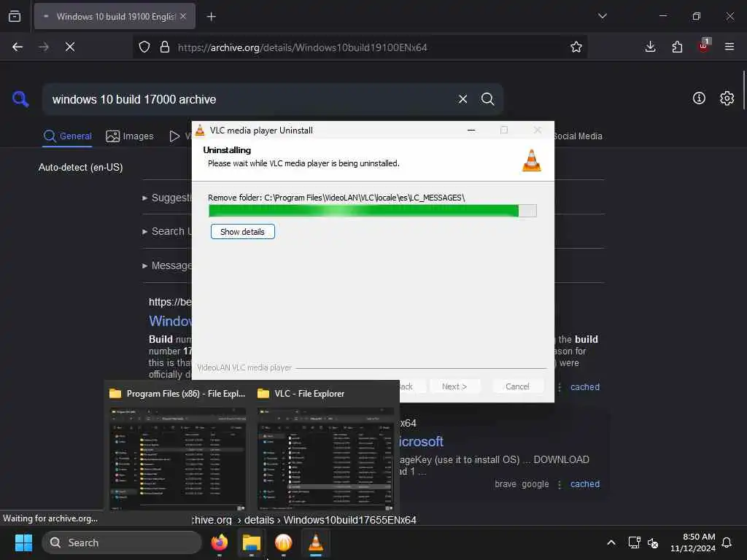Image resolution: width=747 pixels, height=560 pixels.
Task: Click the google engine label on result
Action: [535, 484]
